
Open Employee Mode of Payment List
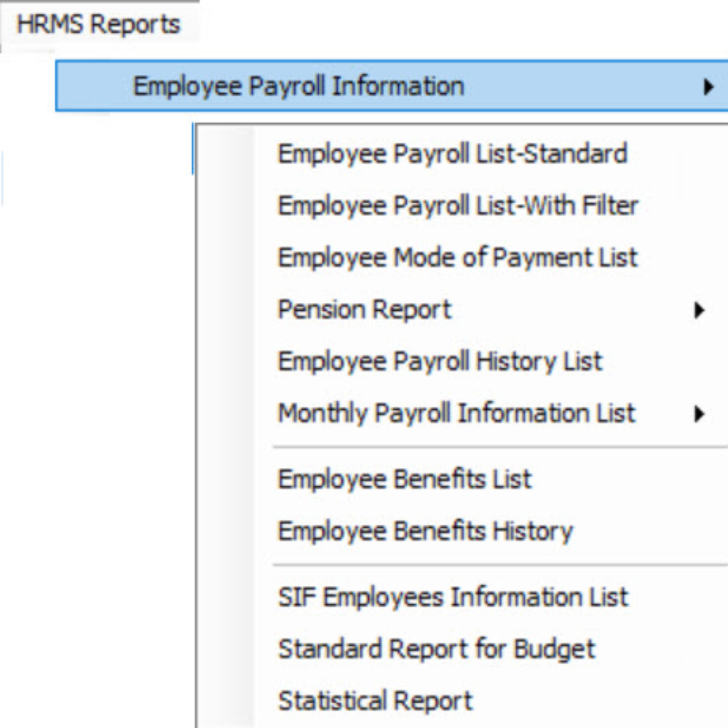click(x=457, y=258)
